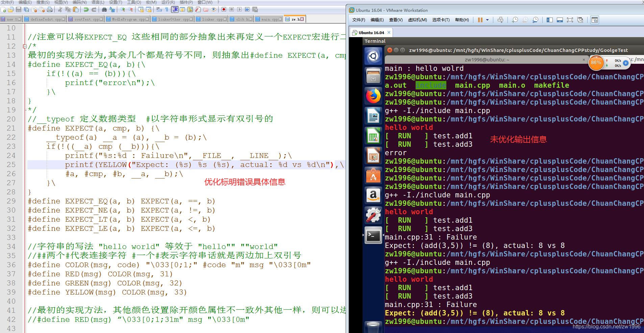Image resolution: width=644 pixels, height=333 pixels.
Task: Open the 插件(P) menu in Notepad++
Action: (x=186, y=2)
